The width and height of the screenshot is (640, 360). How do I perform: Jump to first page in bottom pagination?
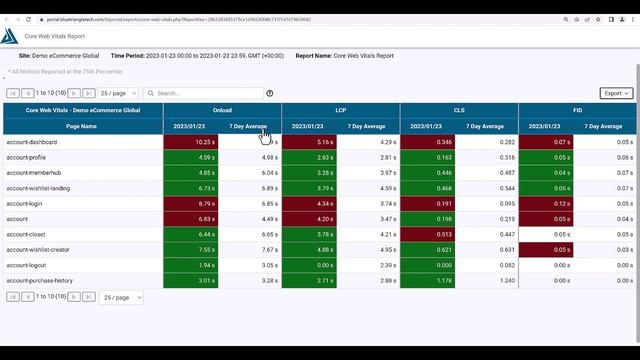[x=13, y=297]
